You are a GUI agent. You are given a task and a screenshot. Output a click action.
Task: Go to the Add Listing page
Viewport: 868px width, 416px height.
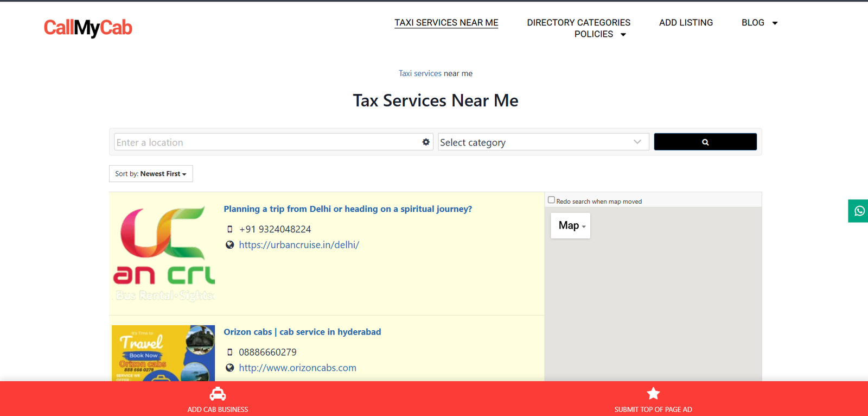[686, 23]
